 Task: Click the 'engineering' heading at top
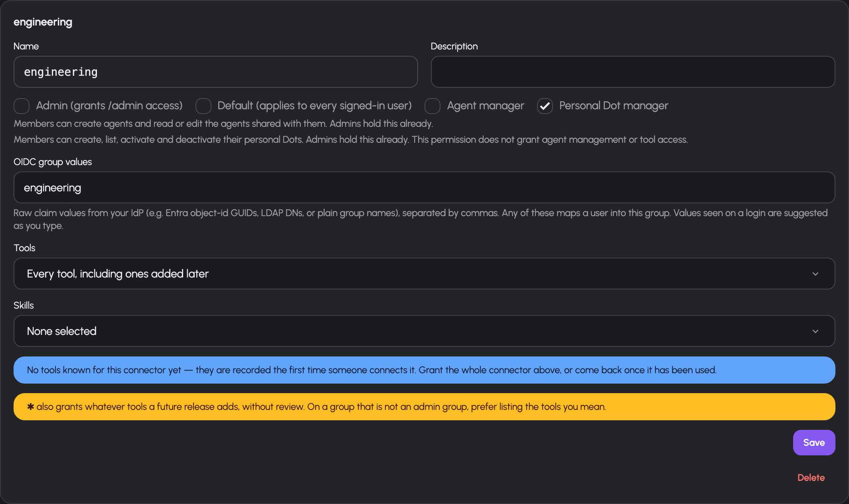(x=43, y=22)
